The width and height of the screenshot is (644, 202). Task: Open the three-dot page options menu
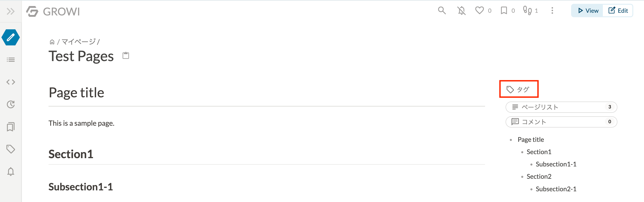tap(552, 11)
